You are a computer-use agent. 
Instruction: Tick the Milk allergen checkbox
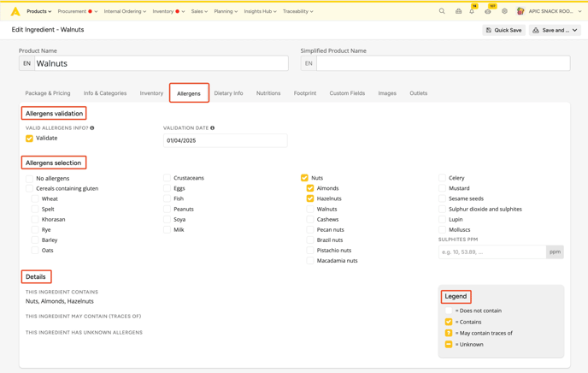point(168,229)
